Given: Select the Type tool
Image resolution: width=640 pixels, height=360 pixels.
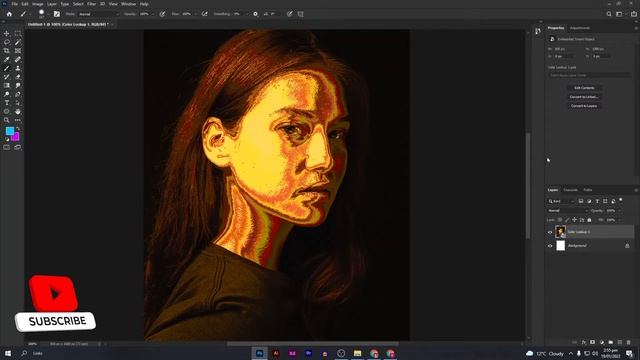Looking at the screenshot, I should [7, 103].
